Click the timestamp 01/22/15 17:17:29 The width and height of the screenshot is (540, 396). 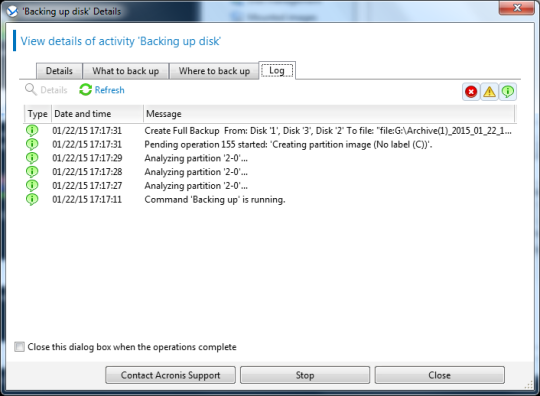(87, 158)
